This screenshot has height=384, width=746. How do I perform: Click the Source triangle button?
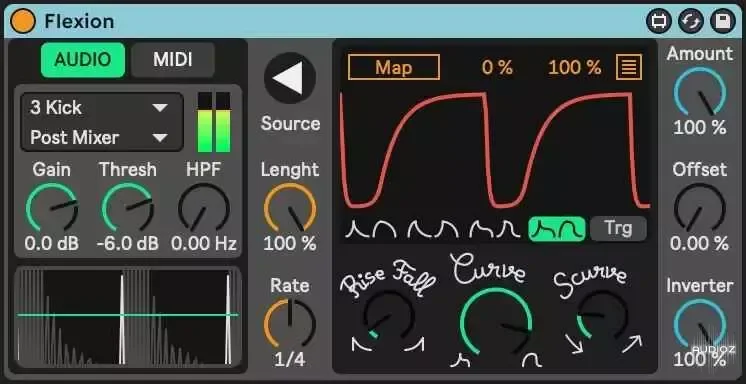point(290,78)
